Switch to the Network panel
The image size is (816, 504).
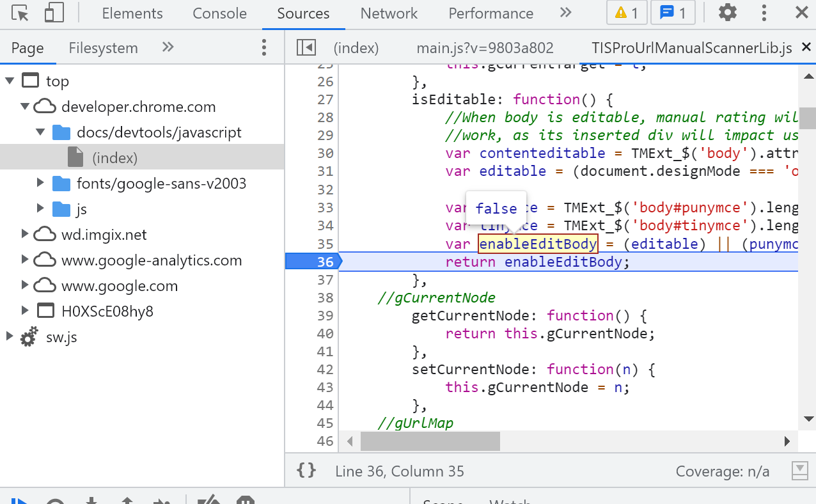coord(388,13)
